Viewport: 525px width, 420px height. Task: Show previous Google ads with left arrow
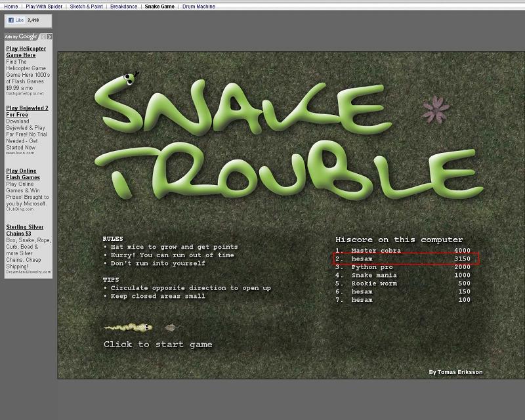coord(43,37)
